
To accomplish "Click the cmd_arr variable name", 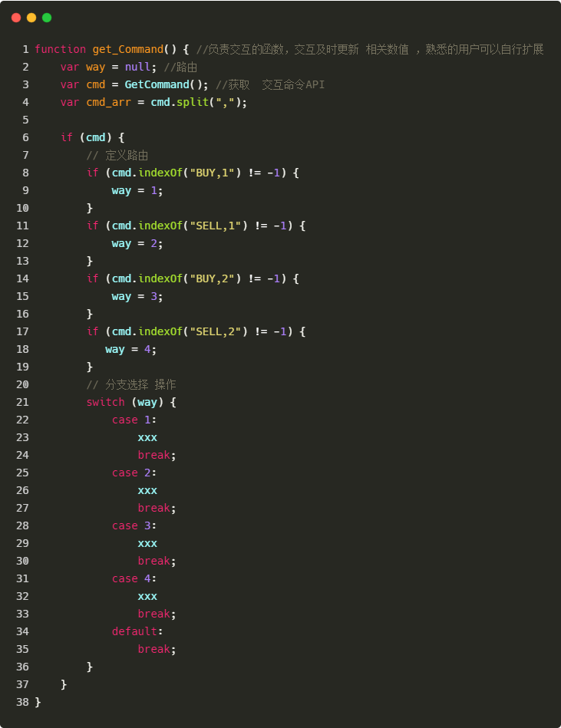I will point(109,102).
